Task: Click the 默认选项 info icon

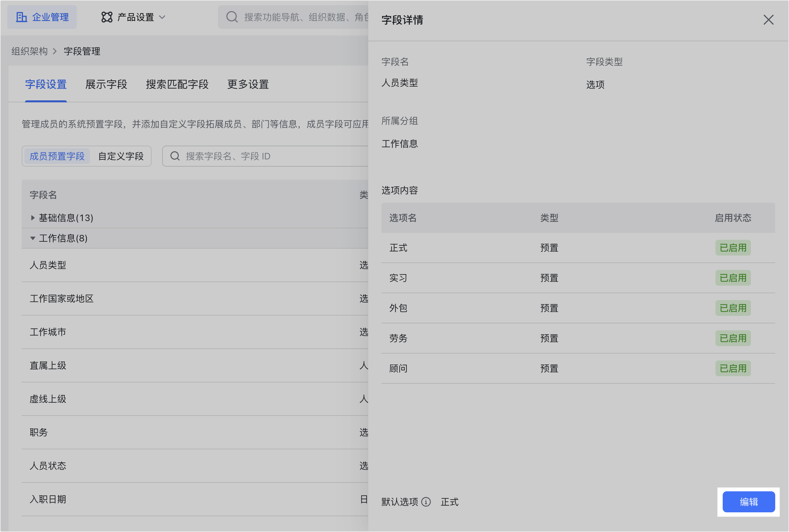Action: (426, 502)
